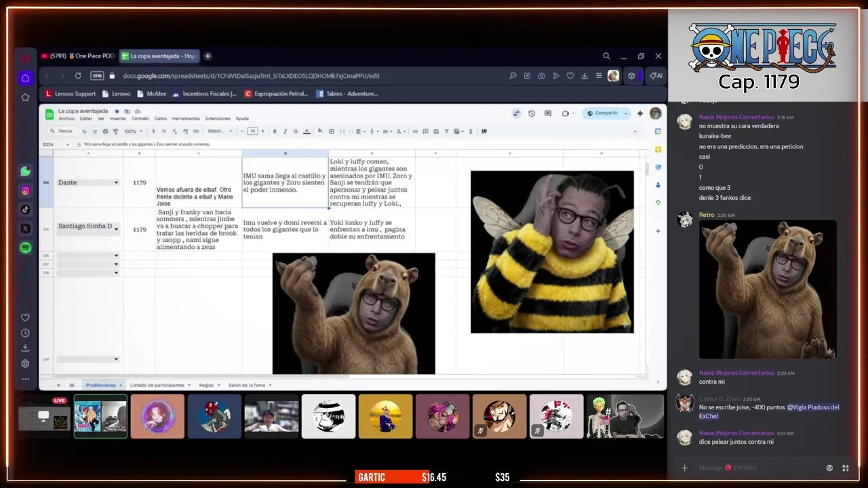Open the sidebar heart (favorites) icon

[x=25, y=317]
